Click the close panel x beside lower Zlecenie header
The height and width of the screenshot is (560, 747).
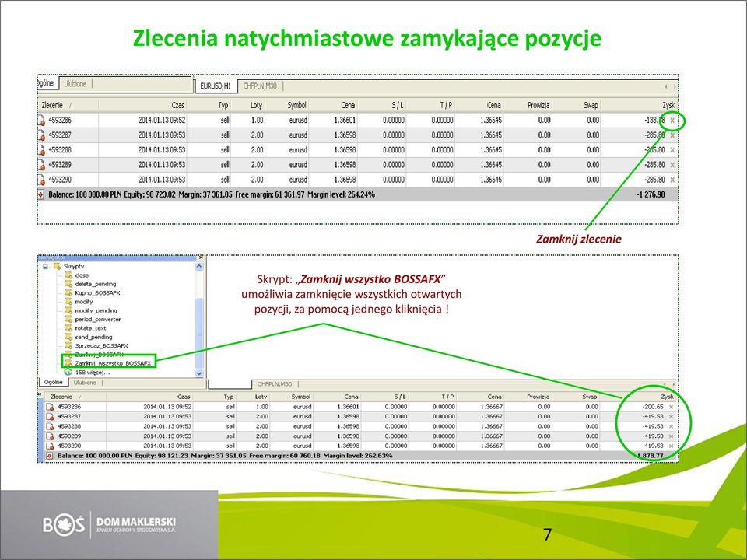[x=40, y=394]
